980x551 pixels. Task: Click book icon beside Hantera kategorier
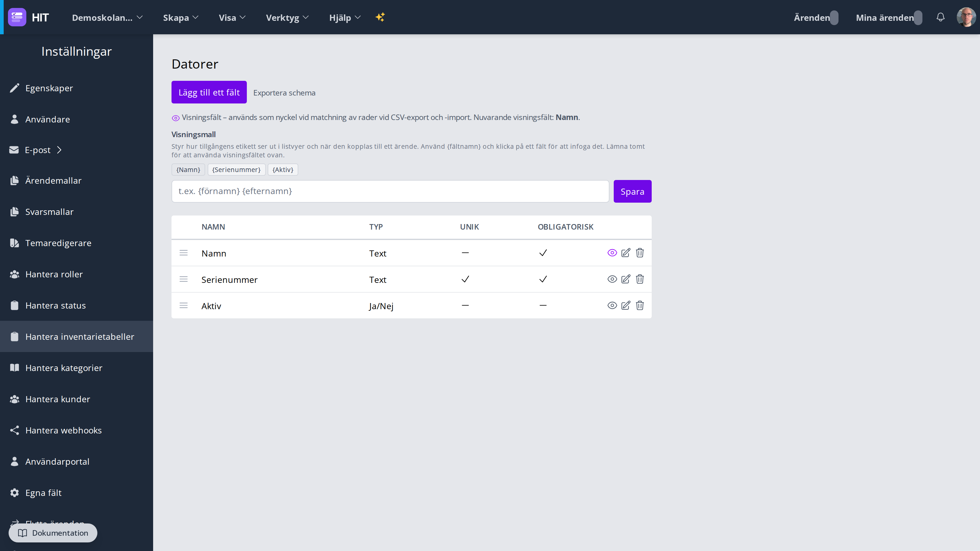tap(14, 368)
